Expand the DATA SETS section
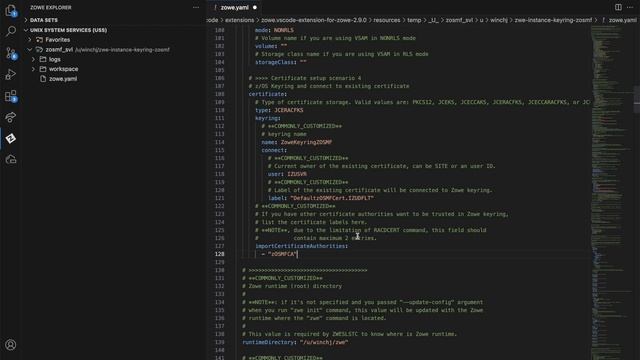 [26, 20]
